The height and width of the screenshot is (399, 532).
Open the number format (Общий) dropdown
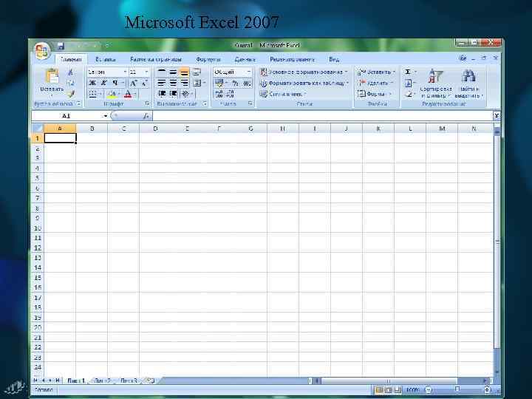coord(249,72)
